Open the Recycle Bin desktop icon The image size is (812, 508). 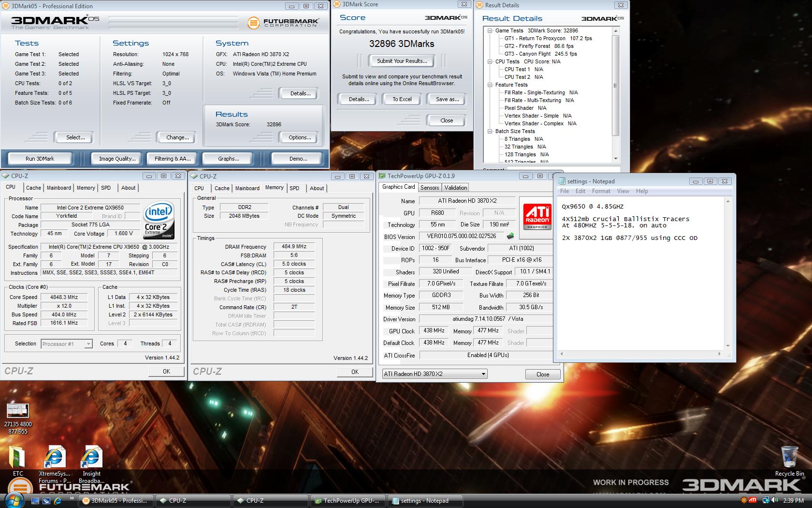click(789, 462)
